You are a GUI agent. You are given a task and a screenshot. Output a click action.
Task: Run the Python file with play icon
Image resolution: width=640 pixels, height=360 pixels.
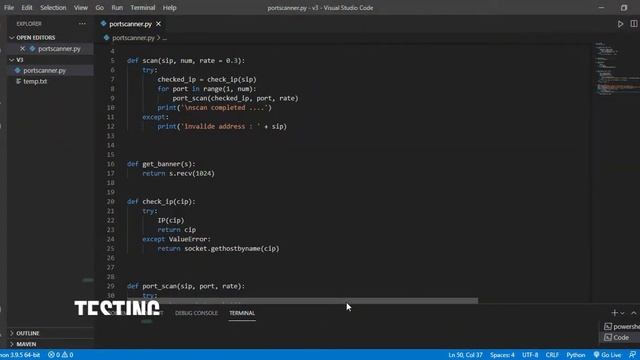click(x=620, y=24)
